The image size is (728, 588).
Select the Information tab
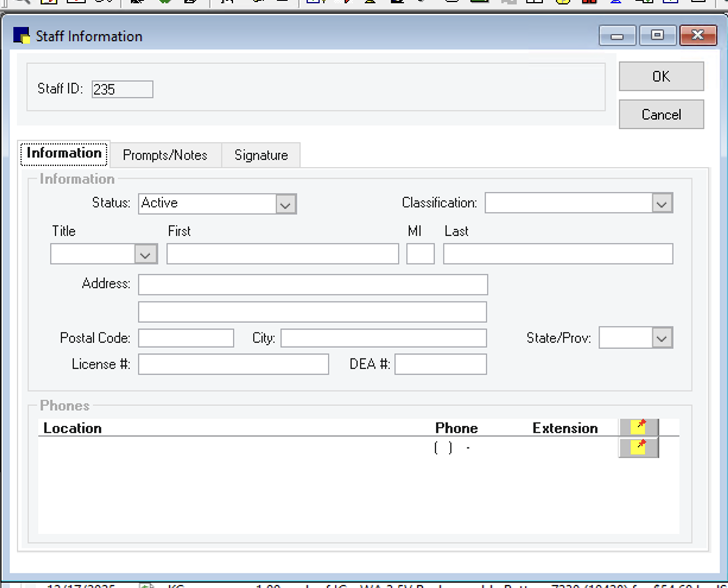click(x=64, y=153)
